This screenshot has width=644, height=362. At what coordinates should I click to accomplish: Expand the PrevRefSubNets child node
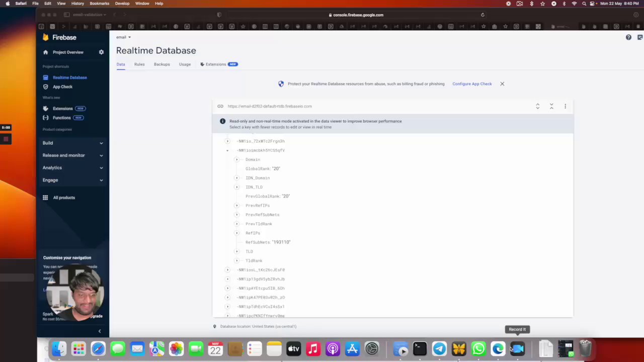236,215
